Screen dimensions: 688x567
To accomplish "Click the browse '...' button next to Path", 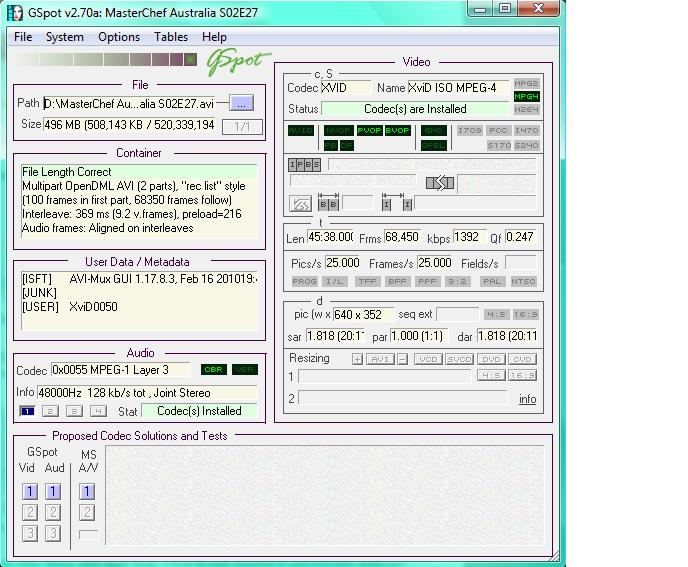I will coord(241,103).
